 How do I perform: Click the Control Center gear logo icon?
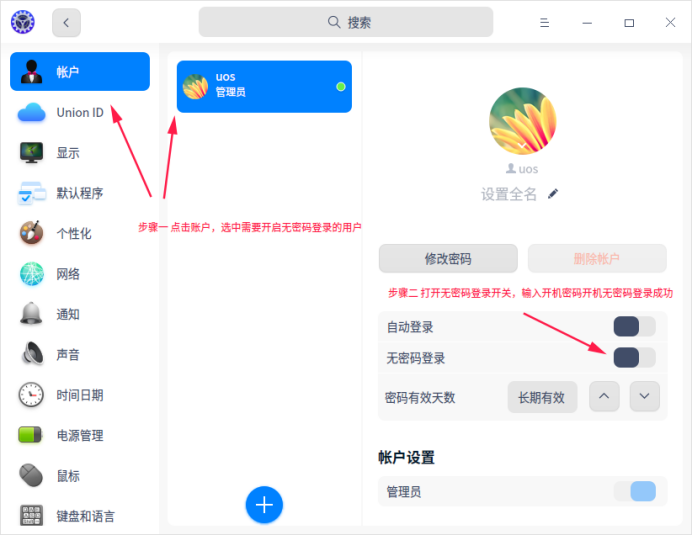(23, 22)
